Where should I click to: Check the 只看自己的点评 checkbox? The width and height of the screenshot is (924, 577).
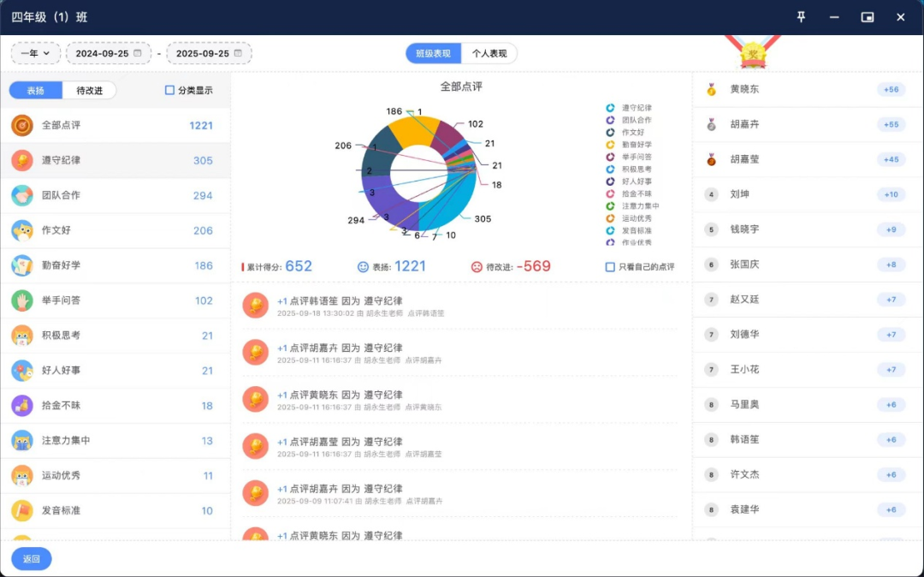tap(610, 267)
